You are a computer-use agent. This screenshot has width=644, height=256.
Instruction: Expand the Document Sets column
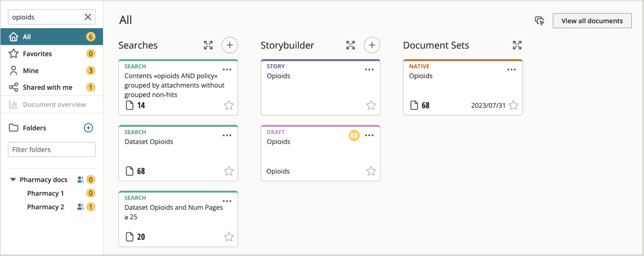tap(517, 45)
